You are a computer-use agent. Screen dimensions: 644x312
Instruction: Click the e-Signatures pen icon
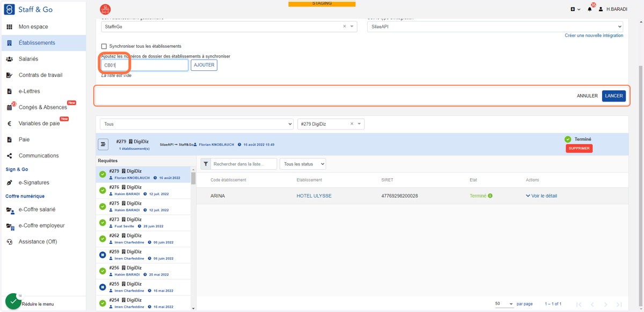9,183
